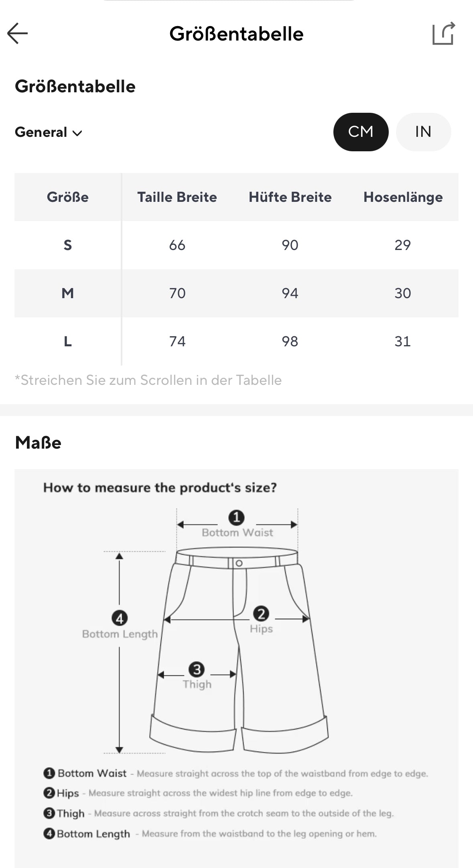The height and width of the screenshot is (868, 473).
Task: Select the size L row label
Action: click(x=68, y=342)
